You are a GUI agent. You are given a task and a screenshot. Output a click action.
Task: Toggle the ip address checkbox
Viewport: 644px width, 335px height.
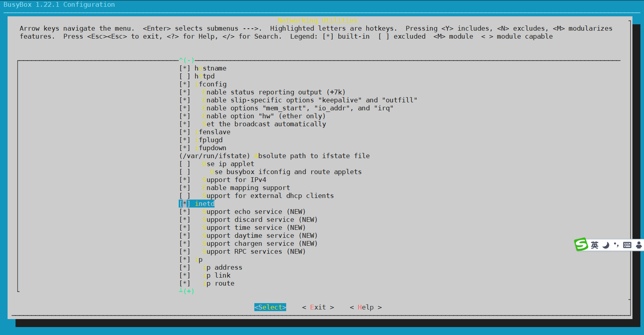click(185, 268)
